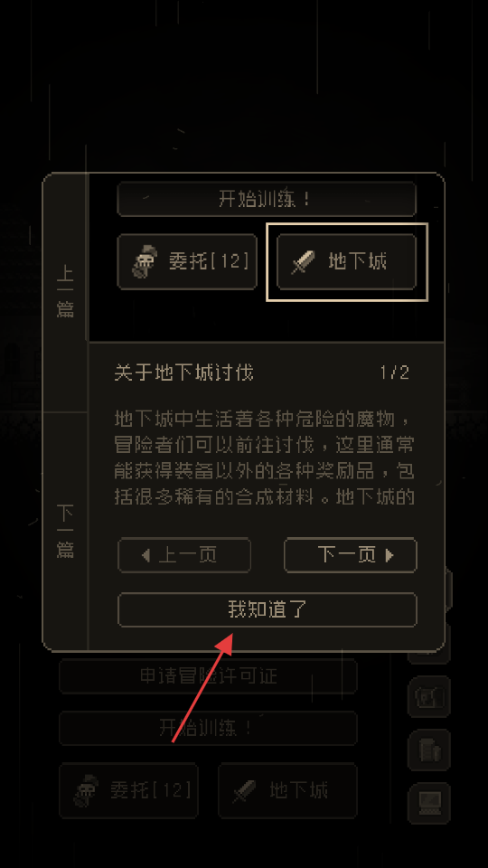The image size is (488, 868).
Task: Click the partially hidden sidebar icon behind the dialog corner
Action: 430,657
